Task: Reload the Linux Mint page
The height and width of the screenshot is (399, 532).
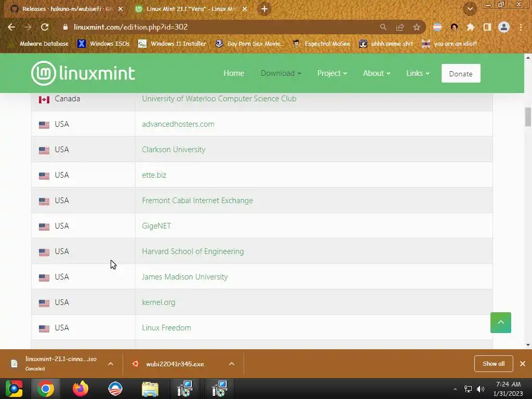Action: coord(45,27)
